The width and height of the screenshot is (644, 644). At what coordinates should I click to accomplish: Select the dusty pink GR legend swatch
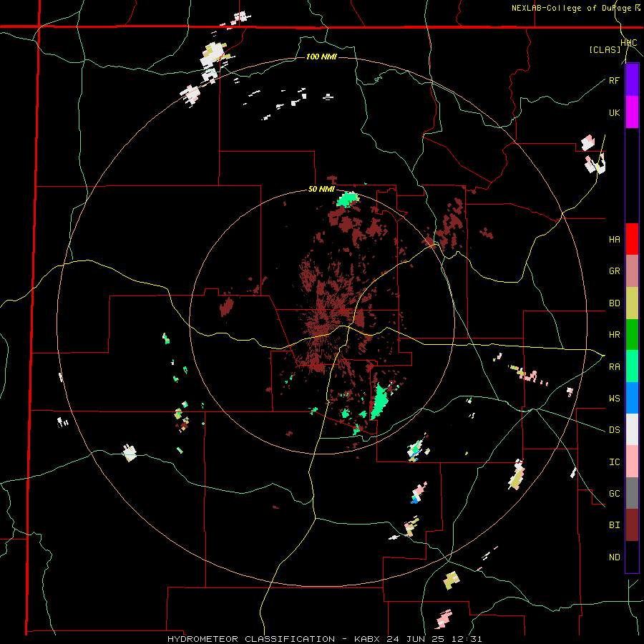click(x=632, y=271)
